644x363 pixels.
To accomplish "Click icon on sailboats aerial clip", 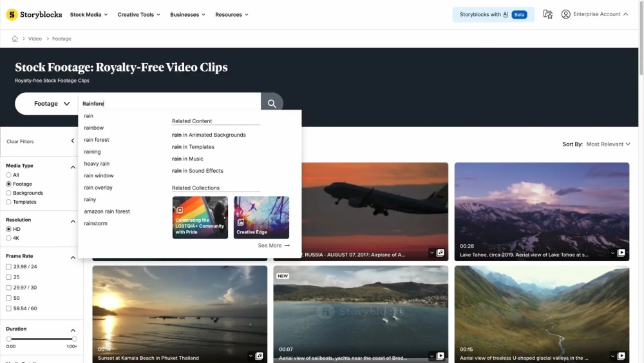I will (440, 356).
